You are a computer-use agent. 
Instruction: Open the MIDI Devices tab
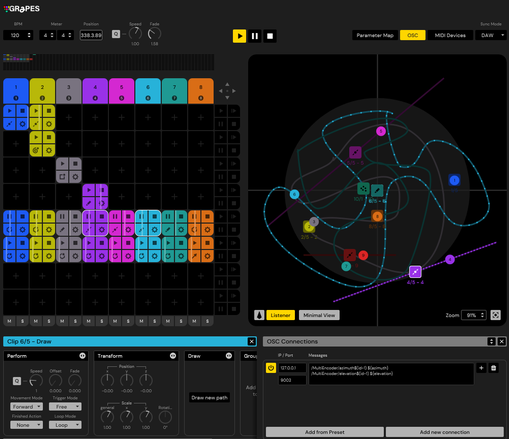tap(450, 35)
